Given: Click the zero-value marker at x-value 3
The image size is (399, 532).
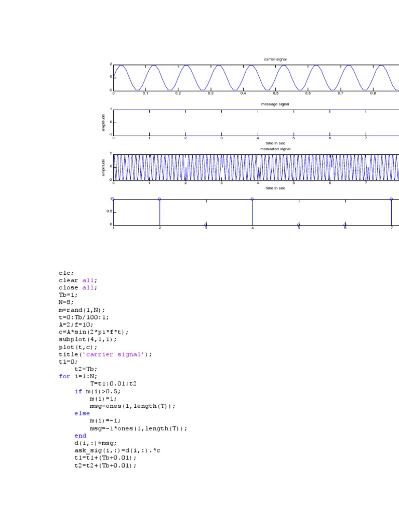Looking at the screenshot, I should pyautogui.click(x=206, y=224).
